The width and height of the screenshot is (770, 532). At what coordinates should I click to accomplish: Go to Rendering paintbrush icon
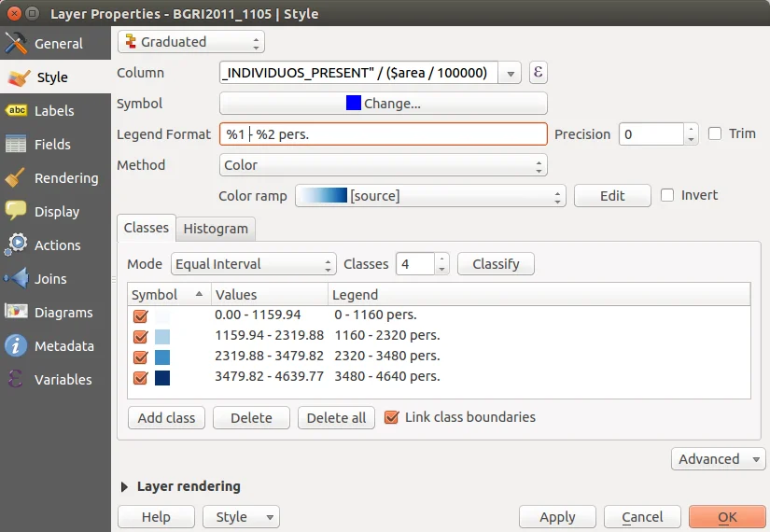tap(17, 178)
